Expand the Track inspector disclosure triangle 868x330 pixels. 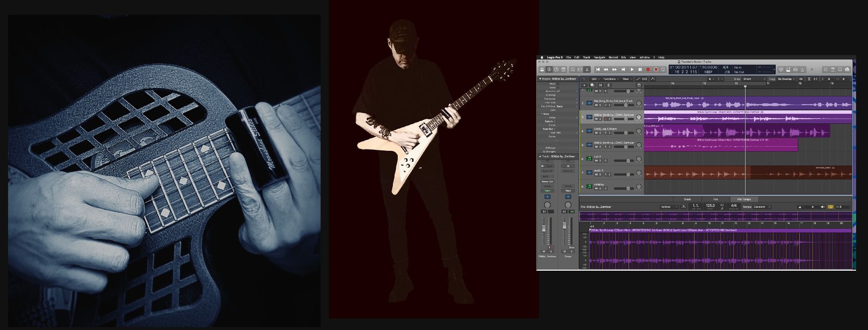point(540,156)
